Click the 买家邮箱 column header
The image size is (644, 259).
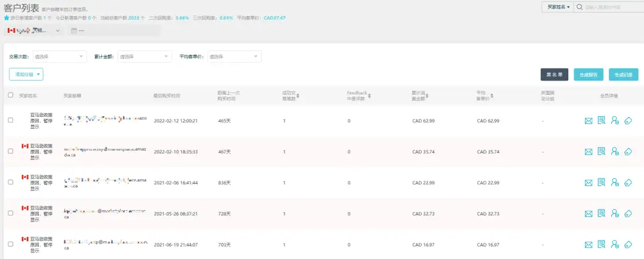click(x=72, y=96)
